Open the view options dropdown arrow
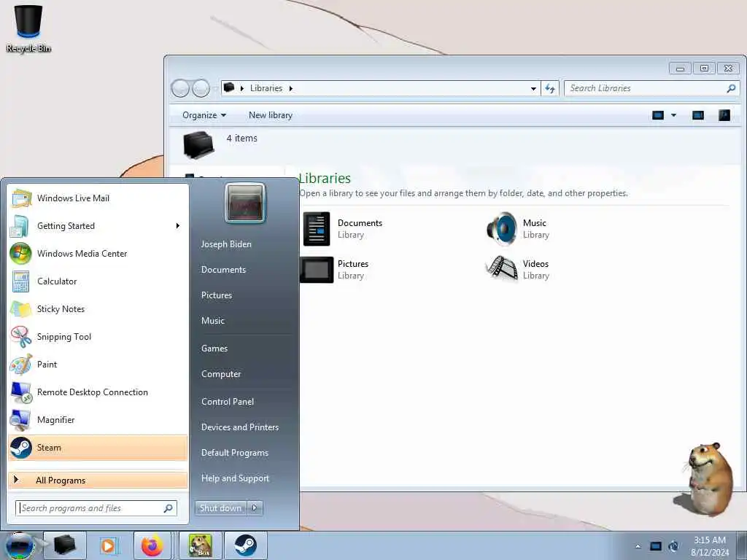The image size is (747, 560). [673, 115]
